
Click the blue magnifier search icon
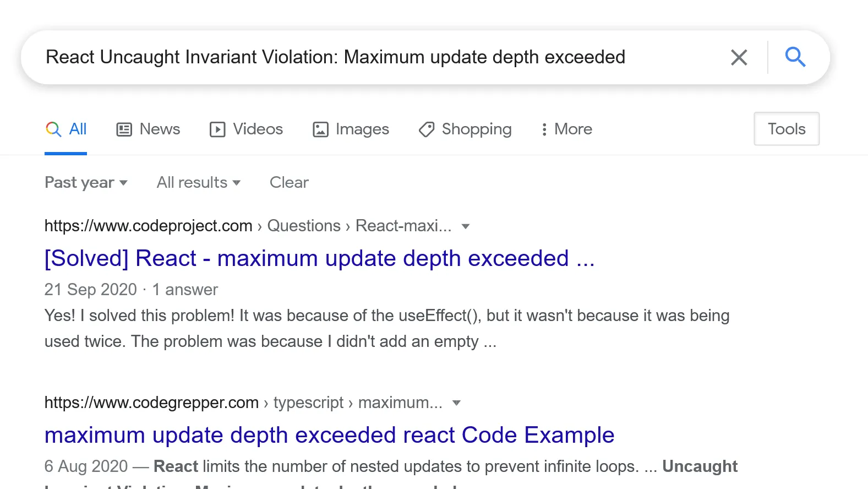795,57
